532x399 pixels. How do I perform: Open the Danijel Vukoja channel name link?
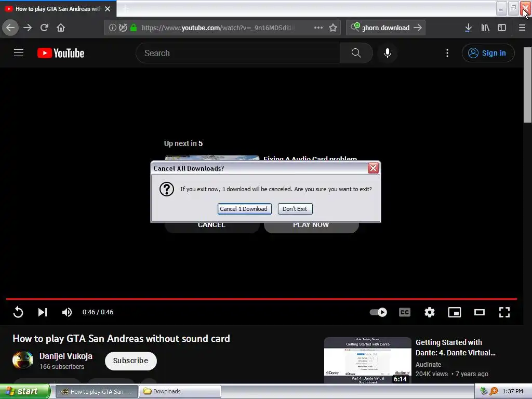point(66,356)
